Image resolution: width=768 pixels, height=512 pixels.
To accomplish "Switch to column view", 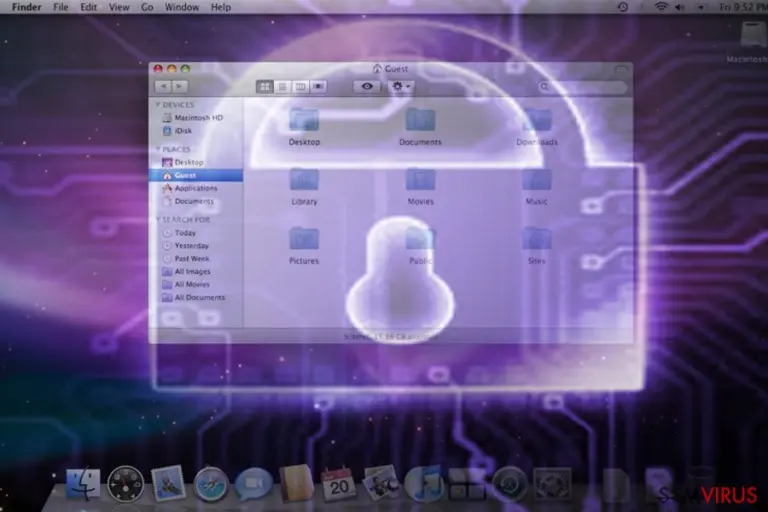I will coord(300,87).
